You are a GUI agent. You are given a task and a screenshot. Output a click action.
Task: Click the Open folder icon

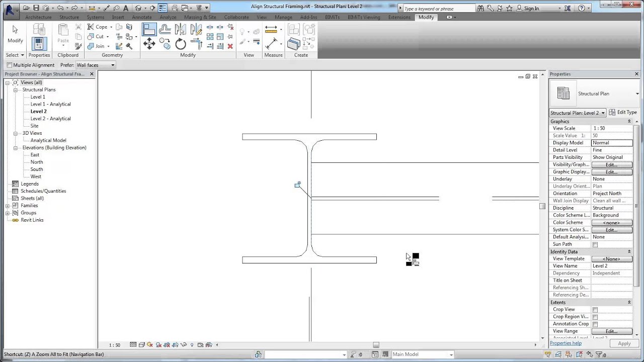click(26, 8)
